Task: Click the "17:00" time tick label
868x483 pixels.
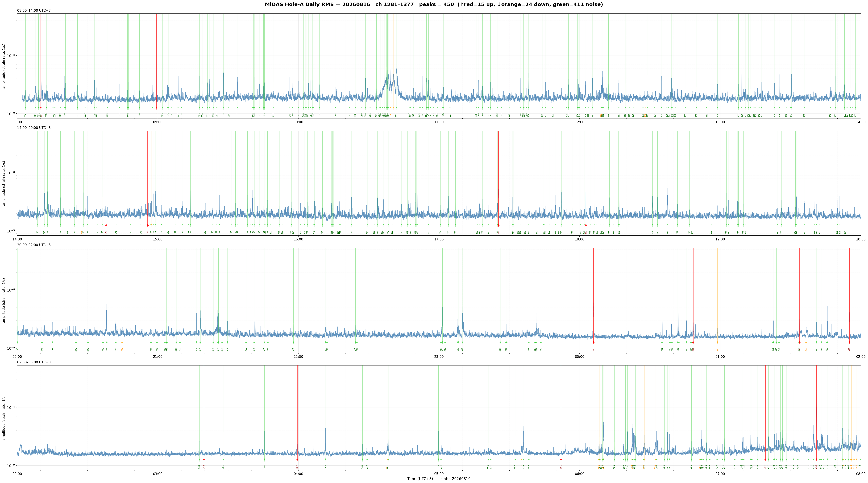Action: click(x=439, y=239)
